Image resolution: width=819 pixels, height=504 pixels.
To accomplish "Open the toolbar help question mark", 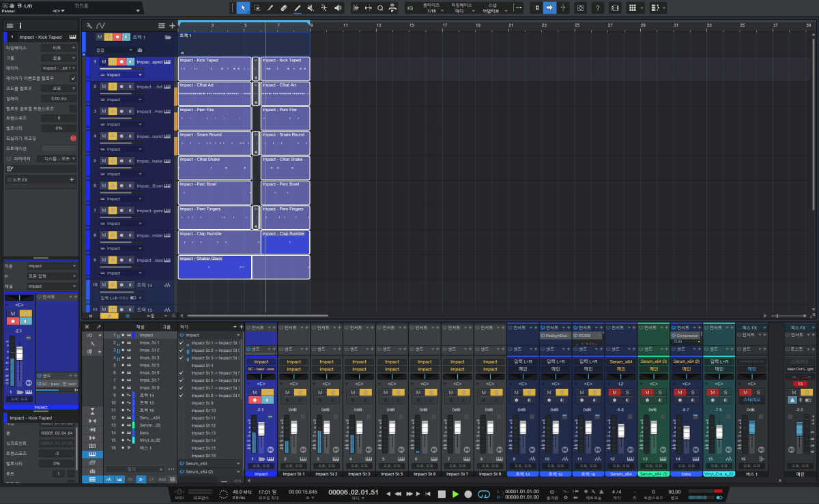I will tap(598, 8).
